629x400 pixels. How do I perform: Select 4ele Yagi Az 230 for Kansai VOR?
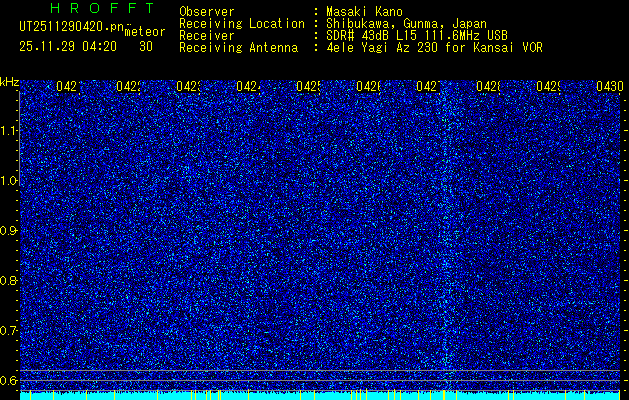(434, 48)
